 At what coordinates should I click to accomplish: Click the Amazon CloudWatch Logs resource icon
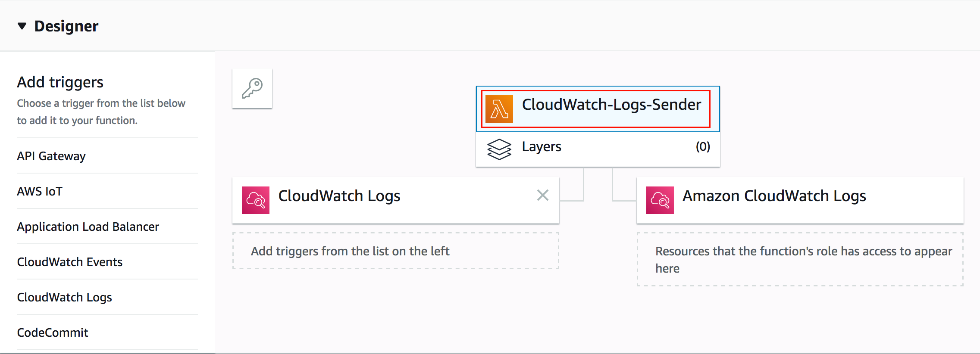coord(660,200)
